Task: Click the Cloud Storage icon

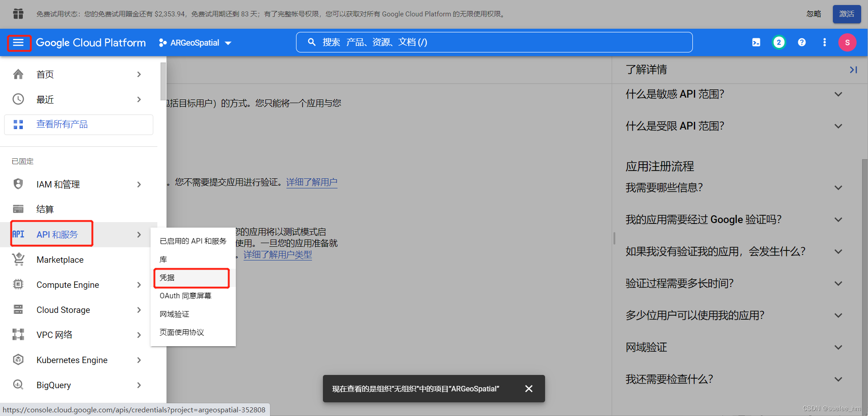Action: pos(18,309)
